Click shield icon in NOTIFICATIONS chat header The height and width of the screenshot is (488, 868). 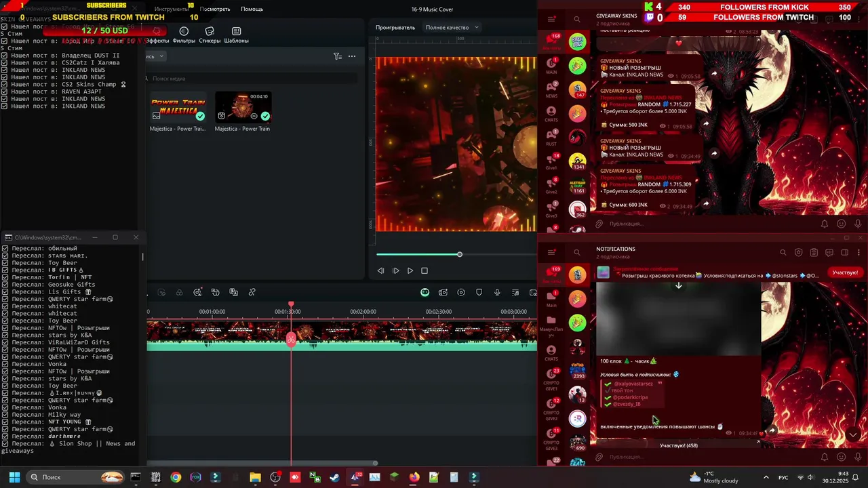tap(798, 253)
